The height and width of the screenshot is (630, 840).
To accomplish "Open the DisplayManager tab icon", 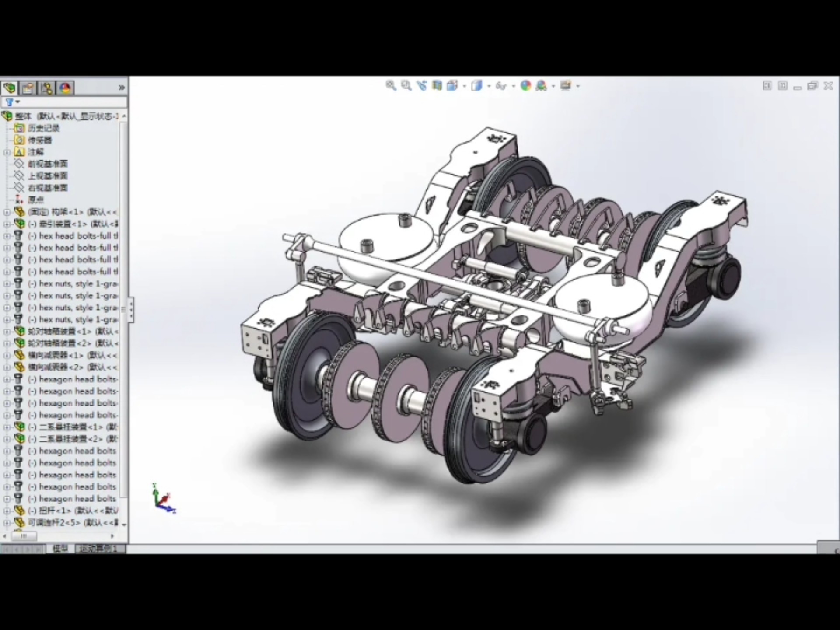I will (x=66, y=88).
